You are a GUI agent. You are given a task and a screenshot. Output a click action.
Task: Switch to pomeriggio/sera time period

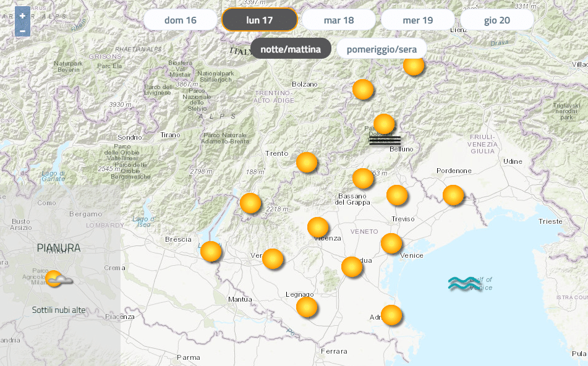[x=381, y=49]
